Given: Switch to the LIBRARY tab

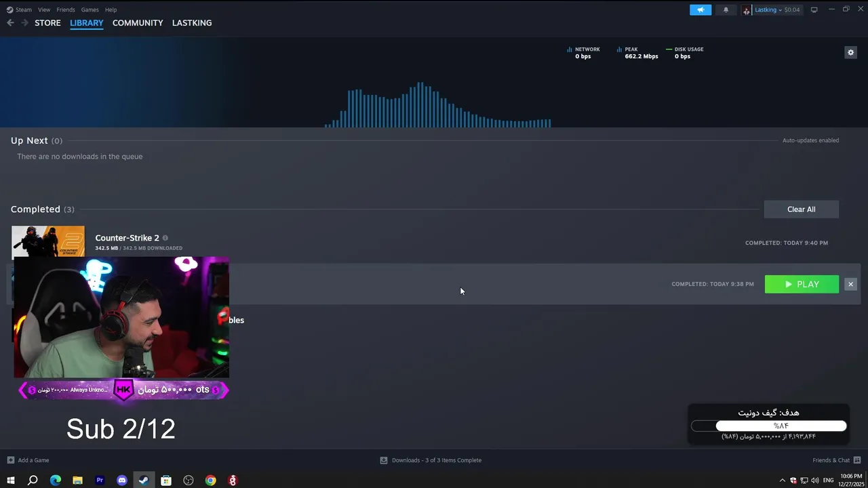Looking at the screenshot, I should 87,23.
